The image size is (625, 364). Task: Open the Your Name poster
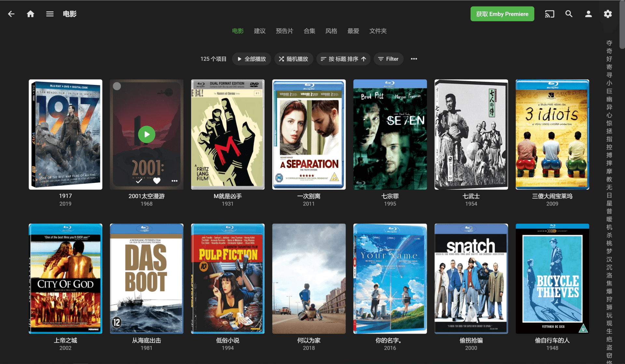click(390, 278)
